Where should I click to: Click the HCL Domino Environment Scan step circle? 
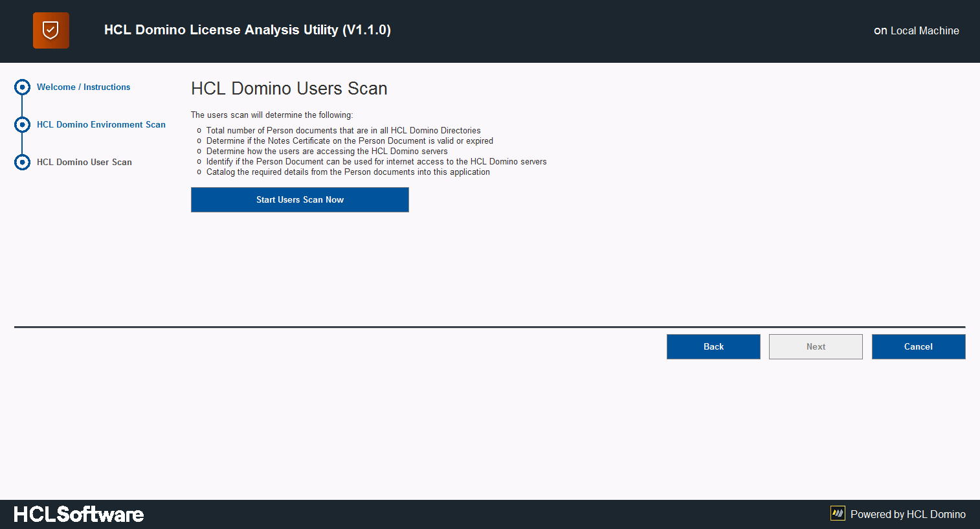(23, 124)
